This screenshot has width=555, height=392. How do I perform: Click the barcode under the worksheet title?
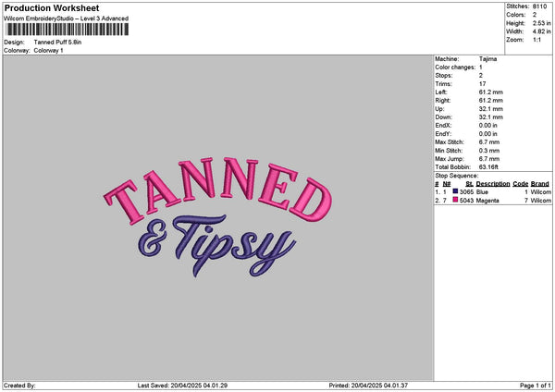68,30
